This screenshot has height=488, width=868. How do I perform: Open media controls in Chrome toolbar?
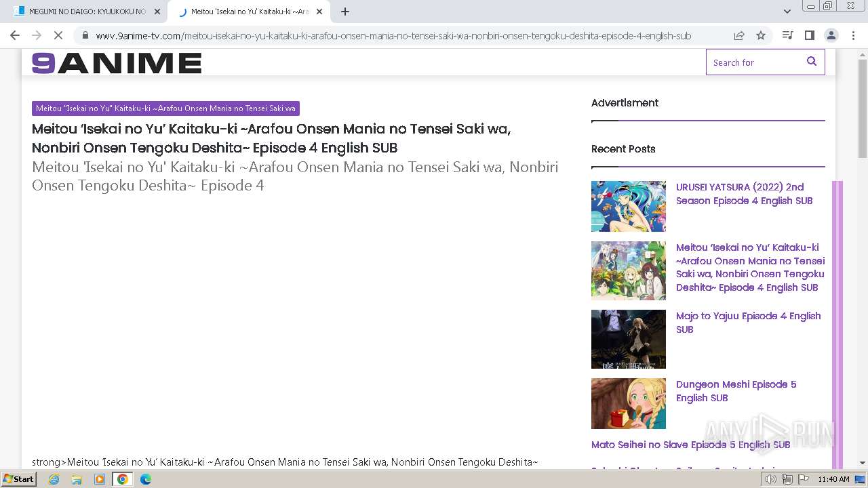point(787,35)
